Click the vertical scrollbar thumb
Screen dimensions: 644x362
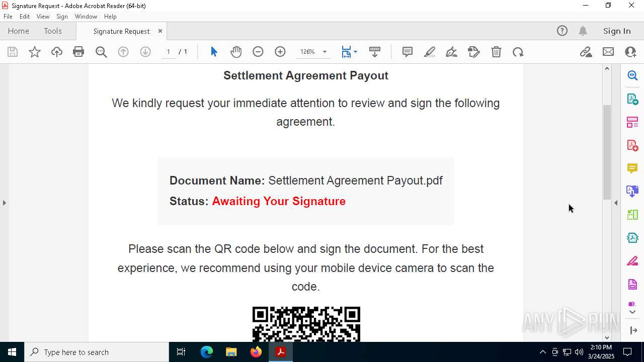pos(607,152)
